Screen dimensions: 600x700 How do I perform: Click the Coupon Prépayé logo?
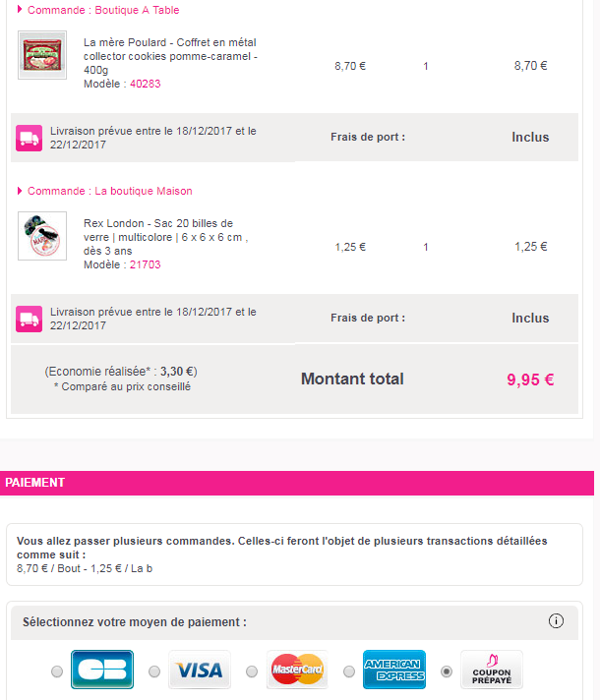[492, 670]
